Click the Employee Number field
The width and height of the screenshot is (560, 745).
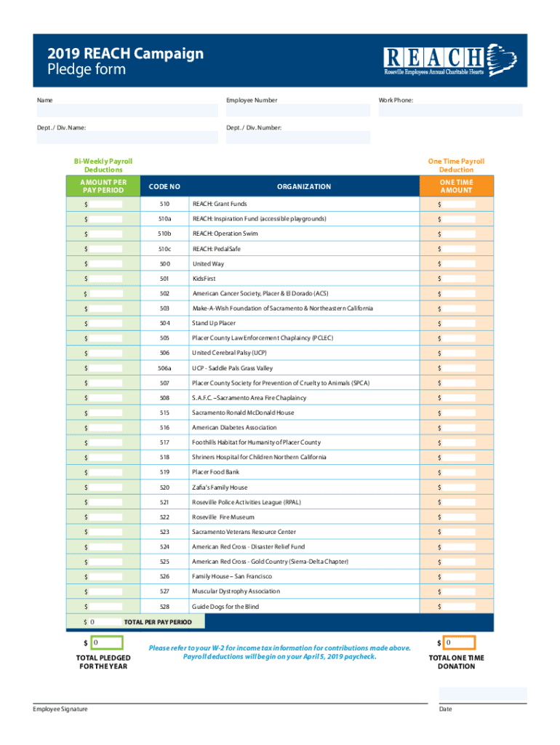(297, 111)
